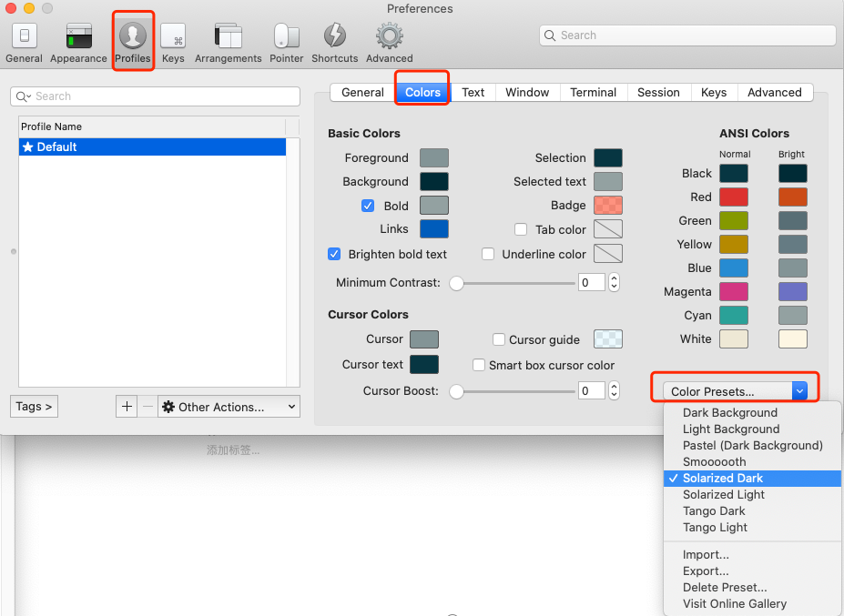Screen dimensions: 844x616
Task: Switch to the profile Keys tab
Action: coord(714,93)
